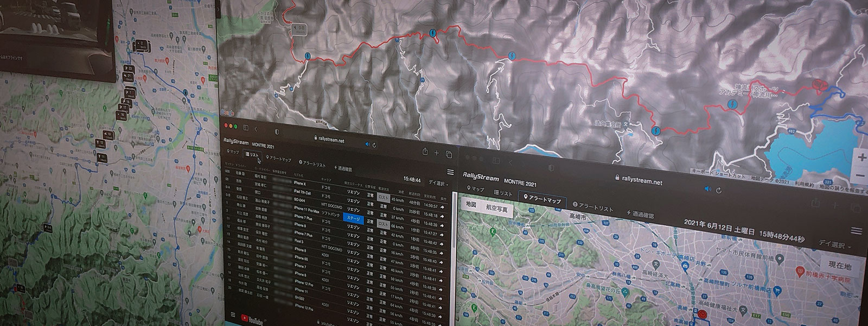Switch to アラートマップ tab in left list window

pyautogui.click(x=278, y=159)
